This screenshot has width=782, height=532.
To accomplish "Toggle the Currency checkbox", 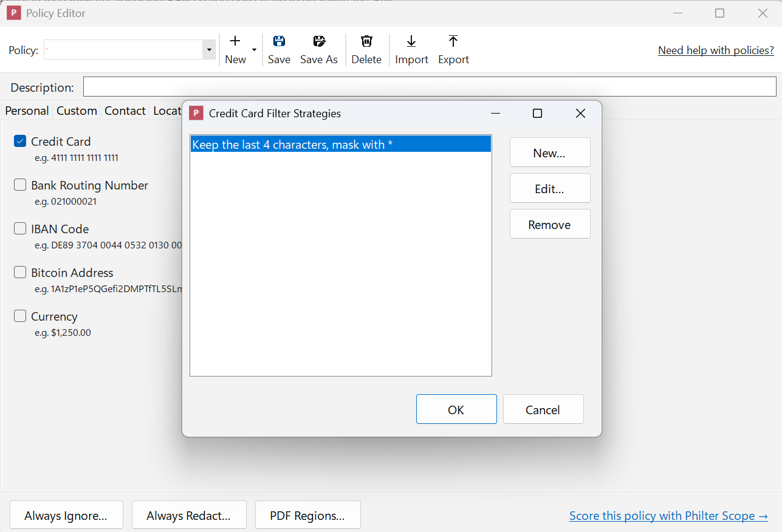I will click(20, 316).
